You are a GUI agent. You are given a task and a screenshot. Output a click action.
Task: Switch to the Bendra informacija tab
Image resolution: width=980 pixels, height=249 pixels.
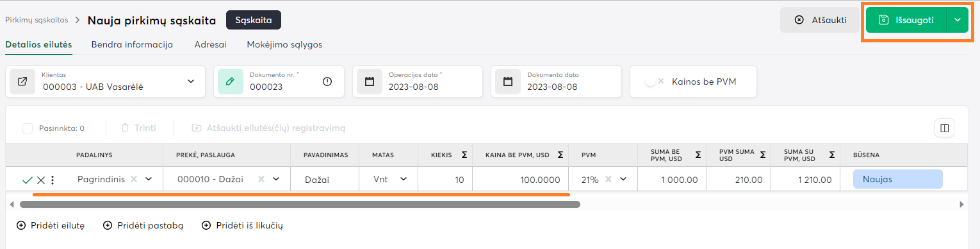(132, 44)
